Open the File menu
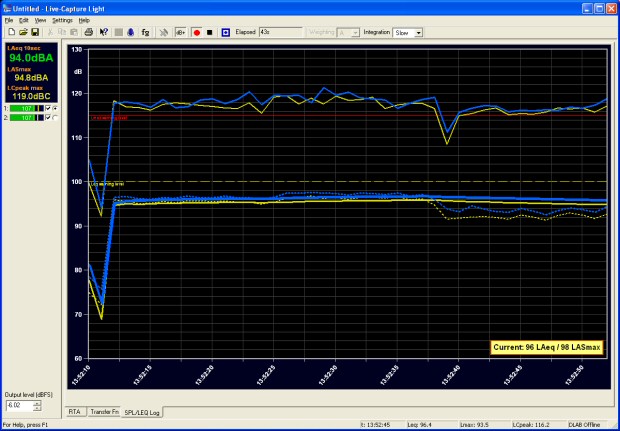 tap(9, 20)
